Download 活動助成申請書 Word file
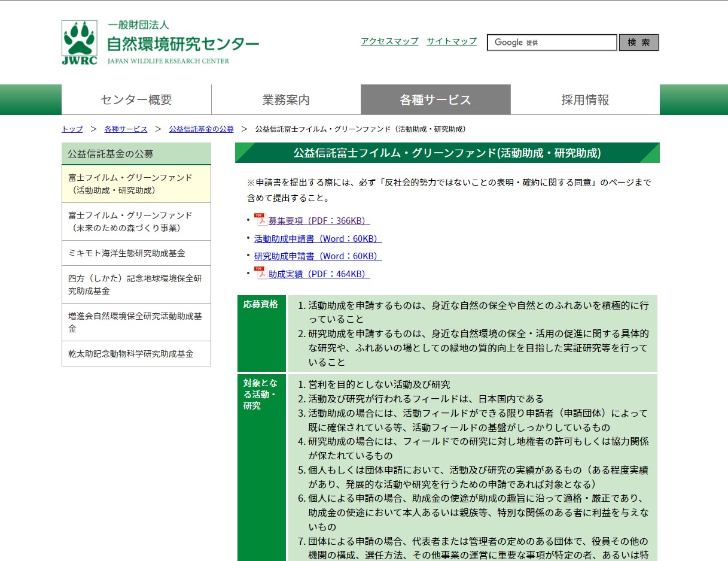 [318, 239]
